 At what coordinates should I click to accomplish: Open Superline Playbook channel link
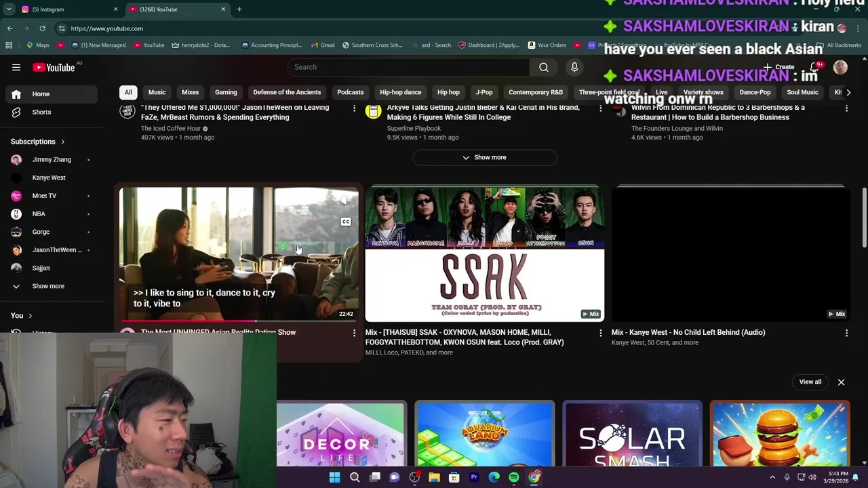[414, 128]
